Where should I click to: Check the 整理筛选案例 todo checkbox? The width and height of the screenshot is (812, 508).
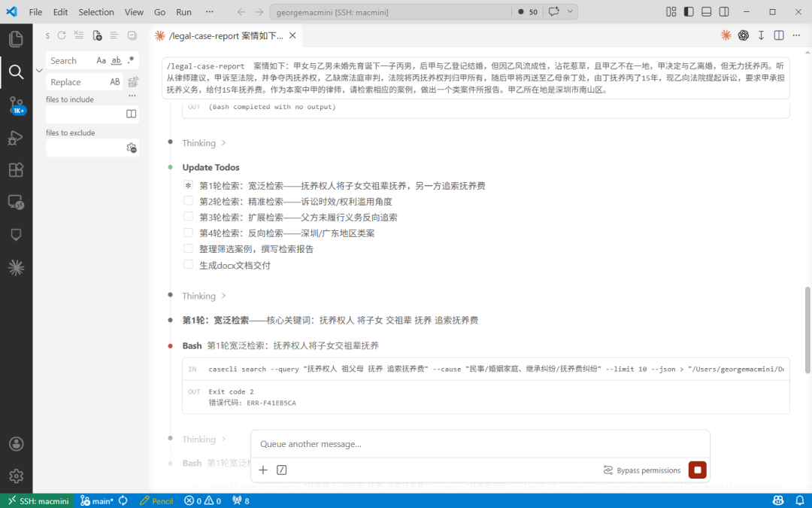point(188,249)
